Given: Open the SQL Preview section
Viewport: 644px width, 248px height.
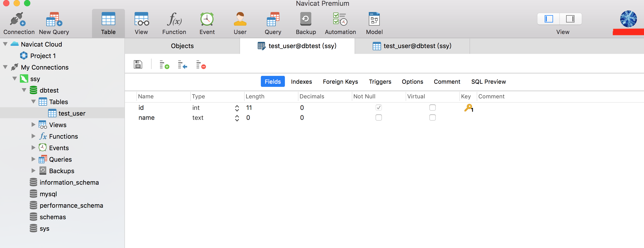Looking at the screenshot, I should tap(488, 81).
